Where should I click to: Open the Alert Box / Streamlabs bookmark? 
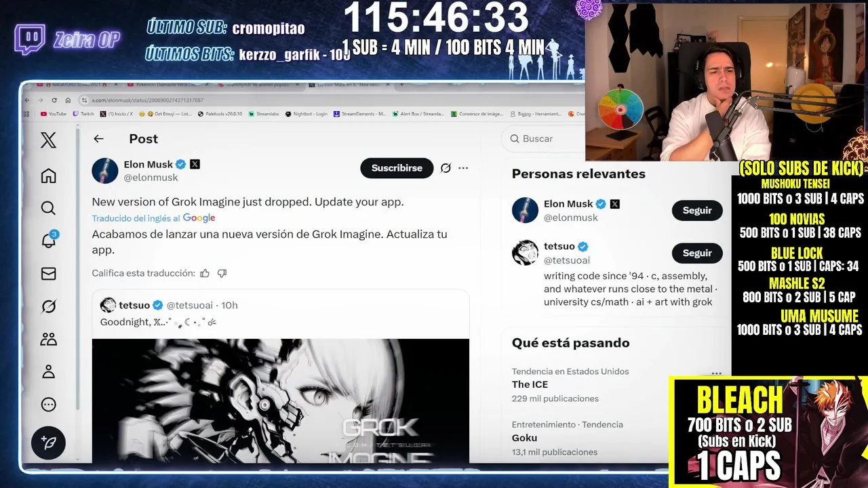point(418,114)
